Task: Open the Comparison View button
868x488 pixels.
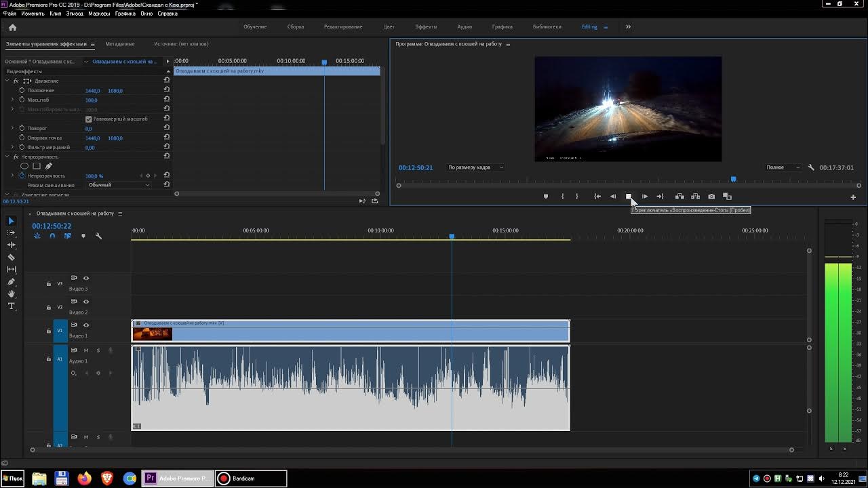Action: tap(727, 197)
